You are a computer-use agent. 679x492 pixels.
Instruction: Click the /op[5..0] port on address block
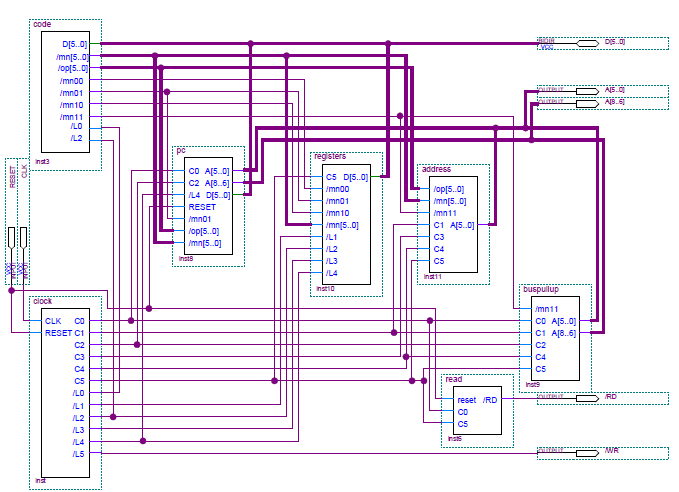449,189
